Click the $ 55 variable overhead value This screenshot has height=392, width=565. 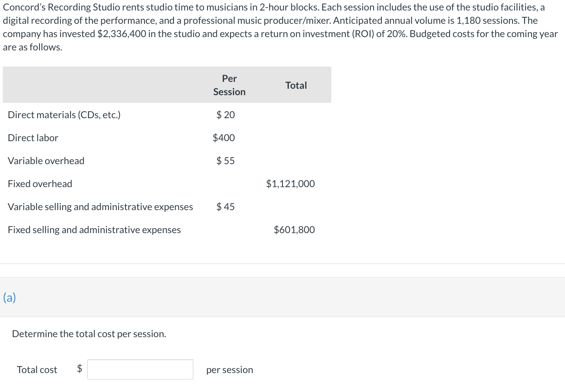click(x=226, y=161)
